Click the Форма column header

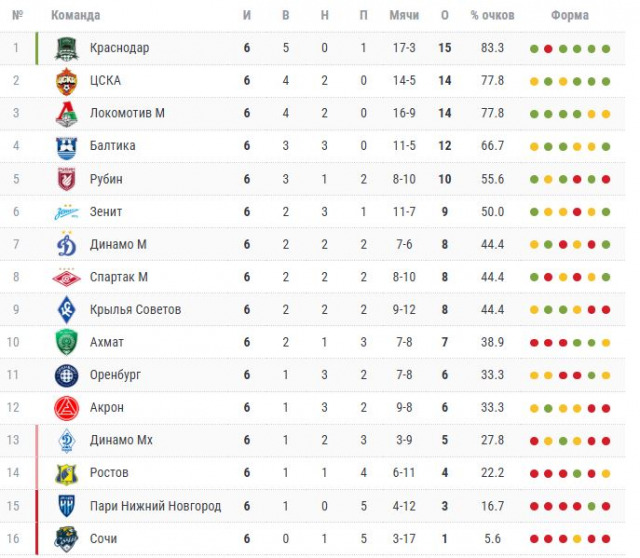tap(570, 16)
